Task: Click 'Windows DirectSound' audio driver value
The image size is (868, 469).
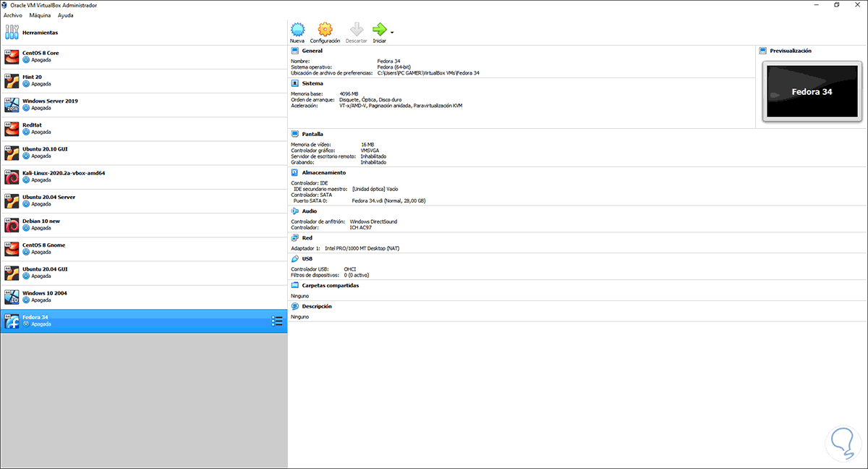Action: (x=373, y=221)
